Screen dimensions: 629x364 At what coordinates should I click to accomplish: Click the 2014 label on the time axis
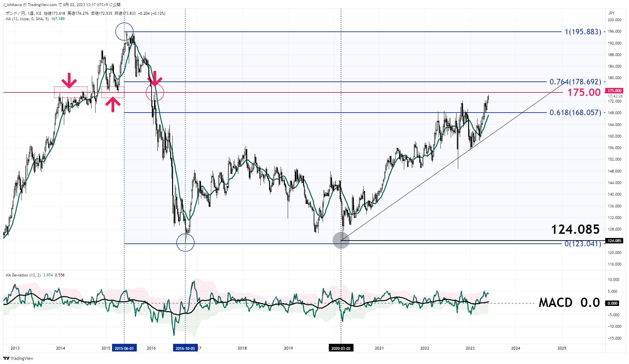pyautogui.click(x=60, y=348)
